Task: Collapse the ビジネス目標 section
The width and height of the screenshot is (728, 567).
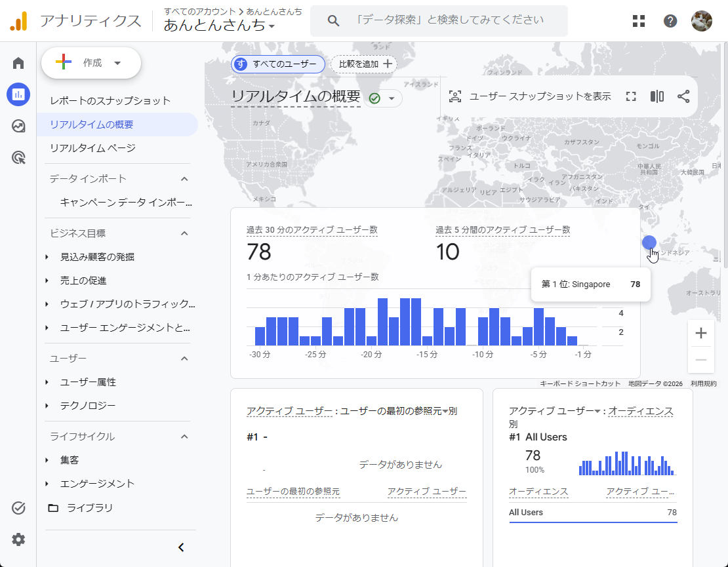Action: tap(184, 233)
